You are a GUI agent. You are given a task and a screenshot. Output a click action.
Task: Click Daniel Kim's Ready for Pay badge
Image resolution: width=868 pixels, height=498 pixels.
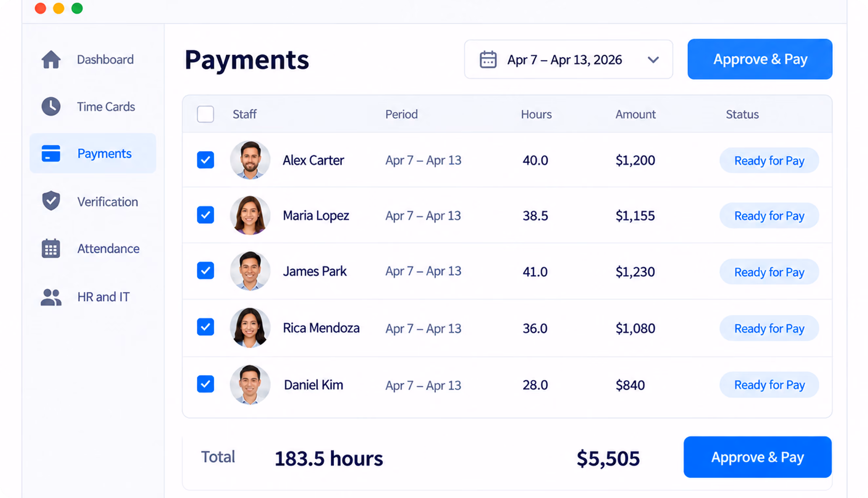[x=769, y=385]
